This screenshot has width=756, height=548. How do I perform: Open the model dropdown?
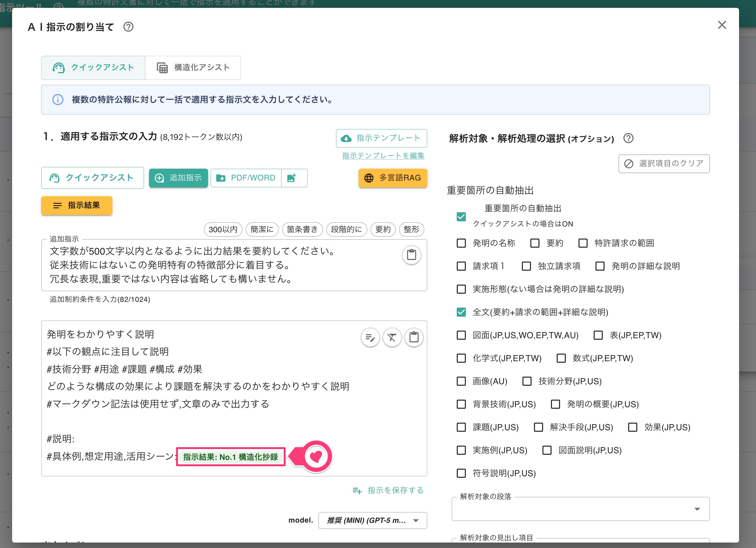[373, 520]
